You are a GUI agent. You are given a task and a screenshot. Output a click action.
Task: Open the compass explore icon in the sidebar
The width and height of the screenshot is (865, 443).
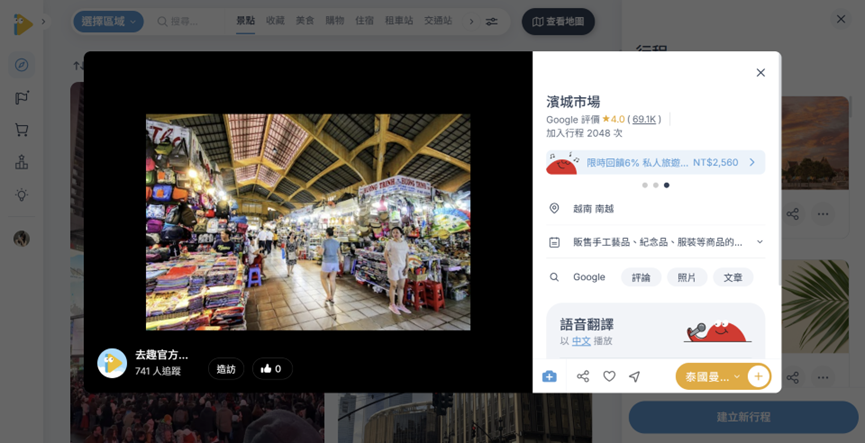[x=22, y=65]
